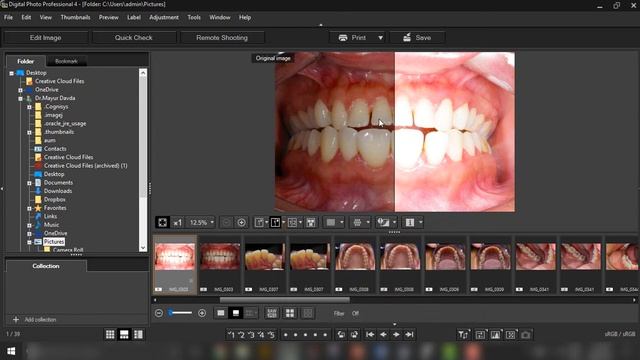This screenshot has width=640, height=360.
Task: Switch to the Bookmark tab
Action: (66, 61)
